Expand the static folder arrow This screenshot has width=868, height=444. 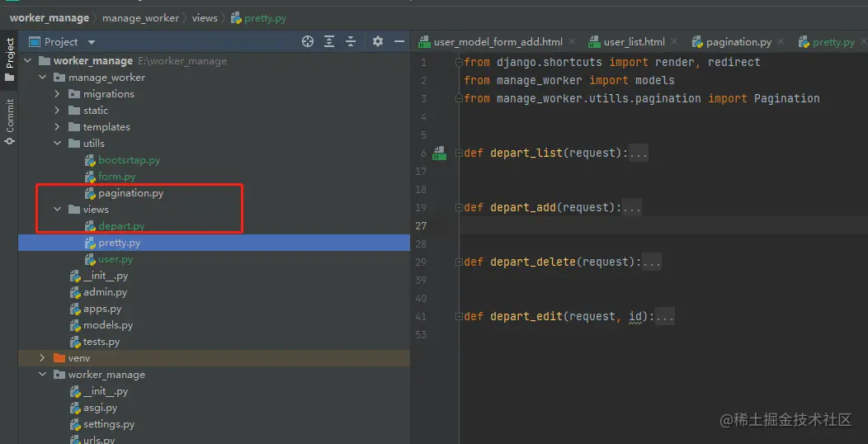pyautogui.click(x=58, y=111)
